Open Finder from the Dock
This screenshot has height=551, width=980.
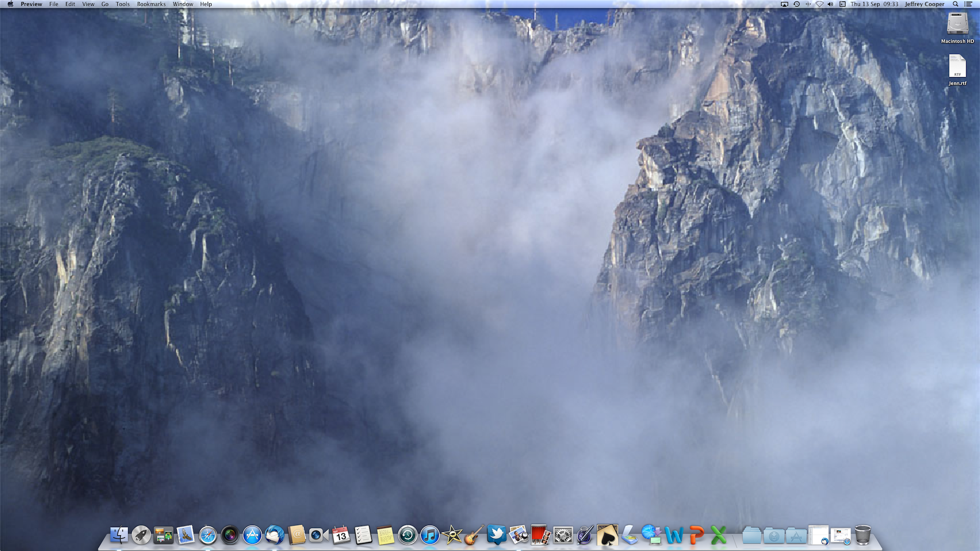[119, 535]
